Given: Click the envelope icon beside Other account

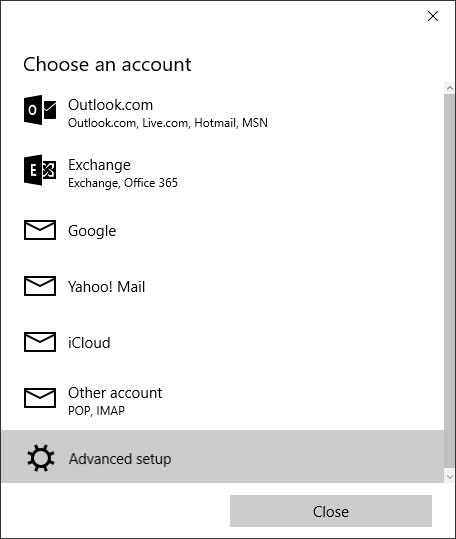Looking at the screenshot, I should (x=40, y=398).
